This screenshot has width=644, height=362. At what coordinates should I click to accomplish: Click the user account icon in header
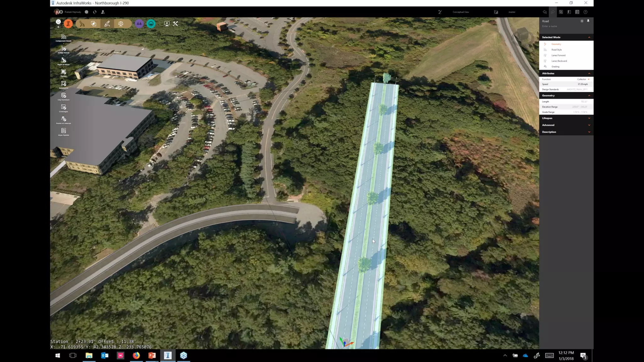[103, 12]
